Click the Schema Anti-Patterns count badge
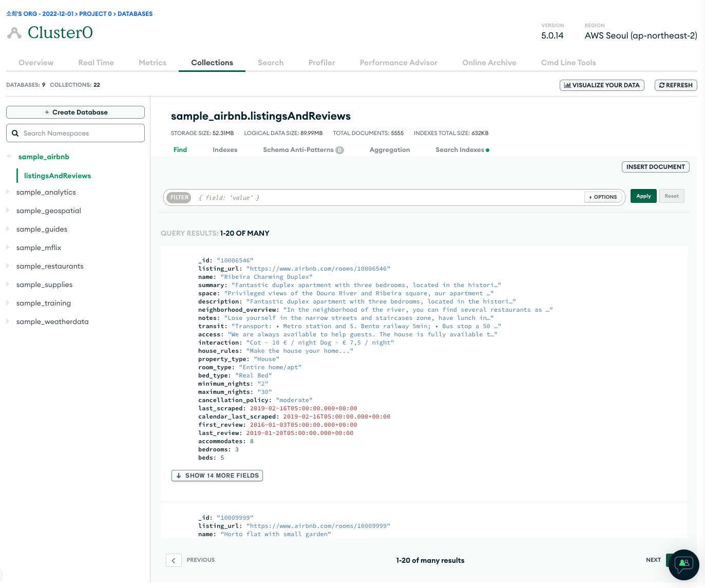The height and width of the screenshot is (588, 705). [x=339, y=150]
